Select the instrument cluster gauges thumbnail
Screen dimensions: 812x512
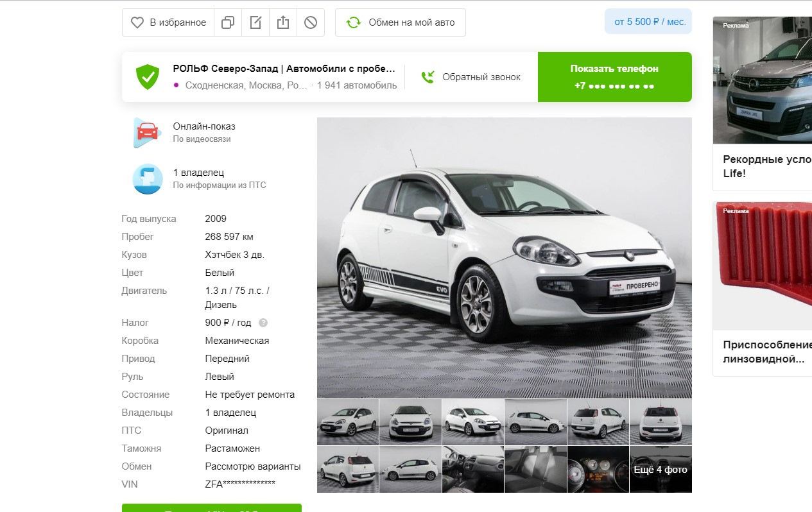598,470
